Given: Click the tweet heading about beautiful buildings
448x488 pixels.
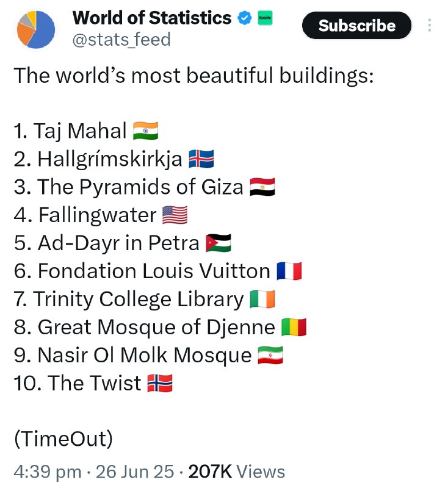Looking at the screenshot, I should pyautogui.click(x=193, y=76).
